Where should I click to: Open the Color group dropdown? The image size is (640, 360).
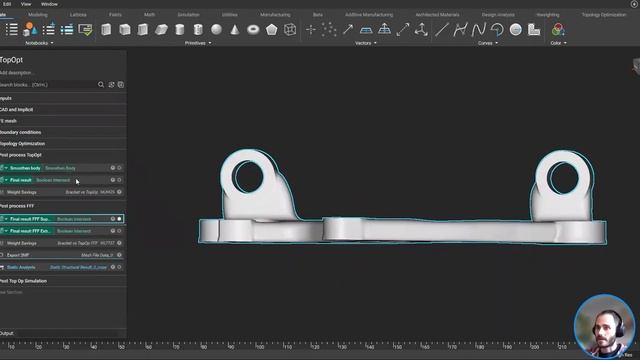pyautogui.click(x=558, y=43)
